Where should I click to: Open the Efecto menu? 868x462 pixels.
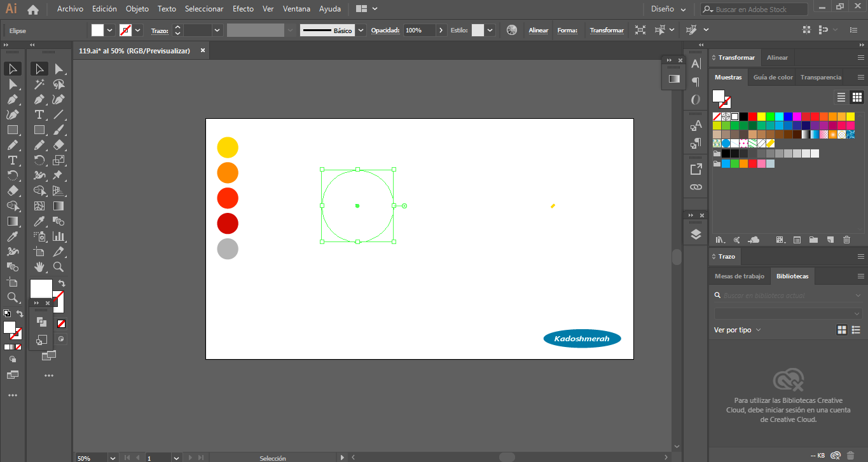[x=243, y=10]
